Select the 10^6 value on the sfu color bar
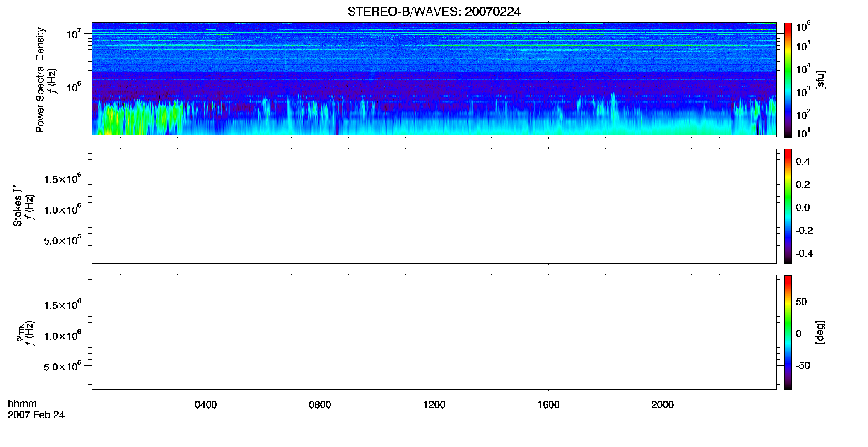 click(803, 27)
